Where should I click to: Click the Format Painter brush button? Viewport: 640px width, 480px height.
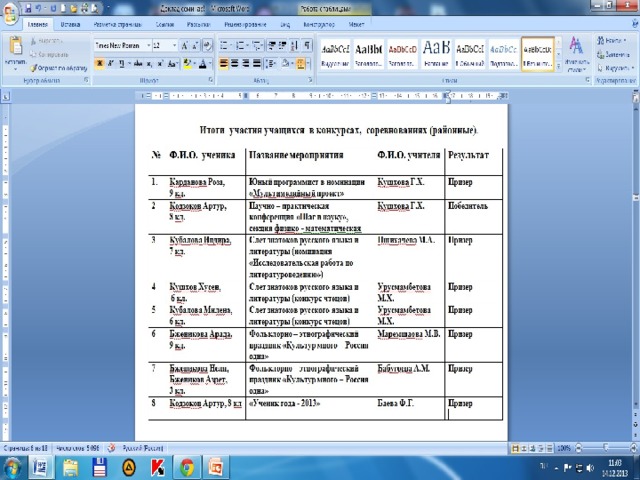coord(58,68)
